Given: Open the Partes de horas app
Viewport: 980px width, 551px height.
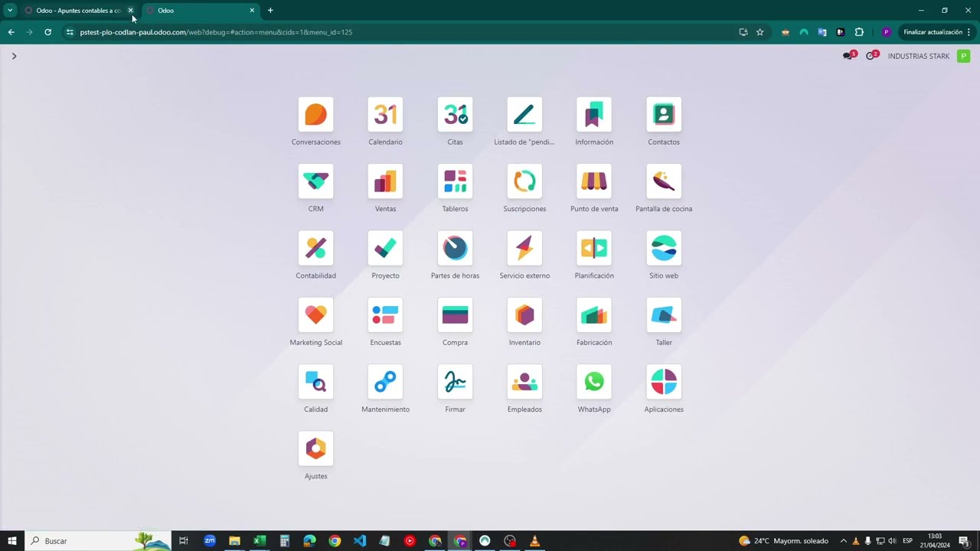Looking at the screenshot, I should (455, 248).
